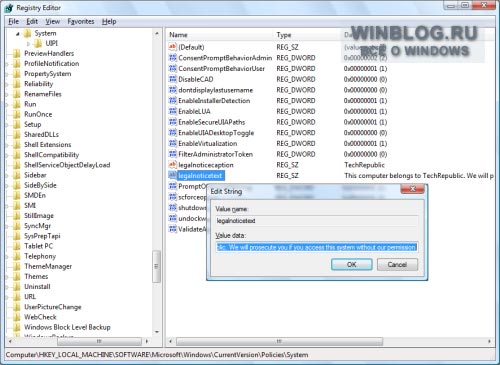This screenshot has height=365, width=500.
Task: Click the tree pane scroll down arrow
Action: (157, 332)
